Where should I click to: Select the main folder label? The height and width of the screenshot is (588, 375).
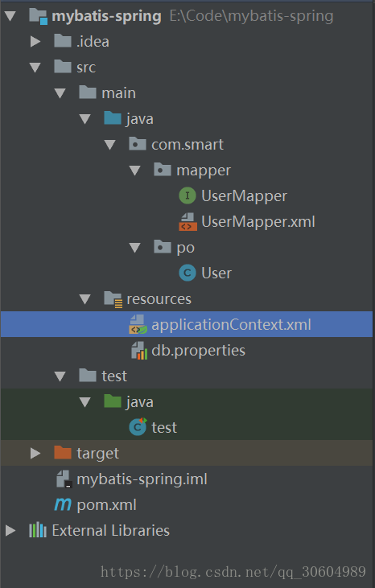tap(118, 93)
